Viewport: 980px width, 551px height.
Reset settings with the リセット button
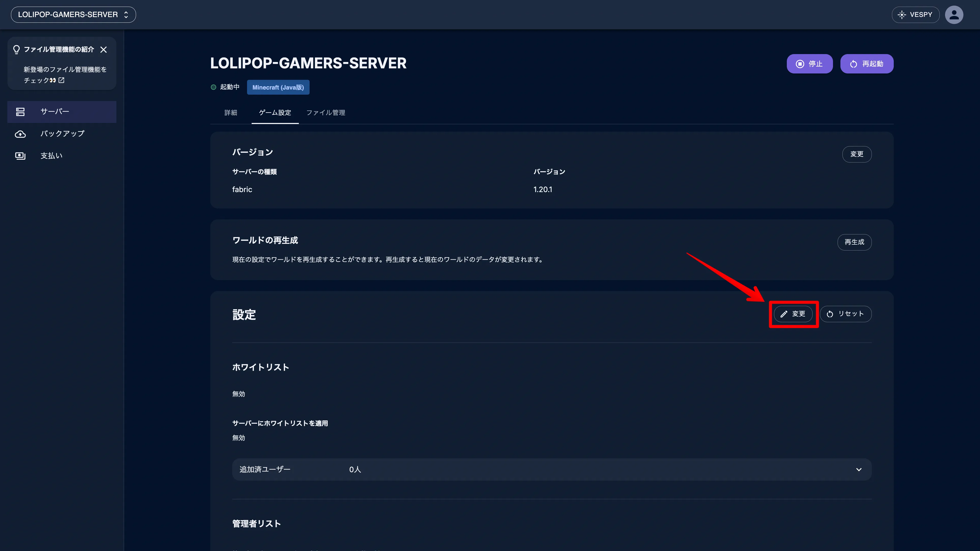point(846,314)
